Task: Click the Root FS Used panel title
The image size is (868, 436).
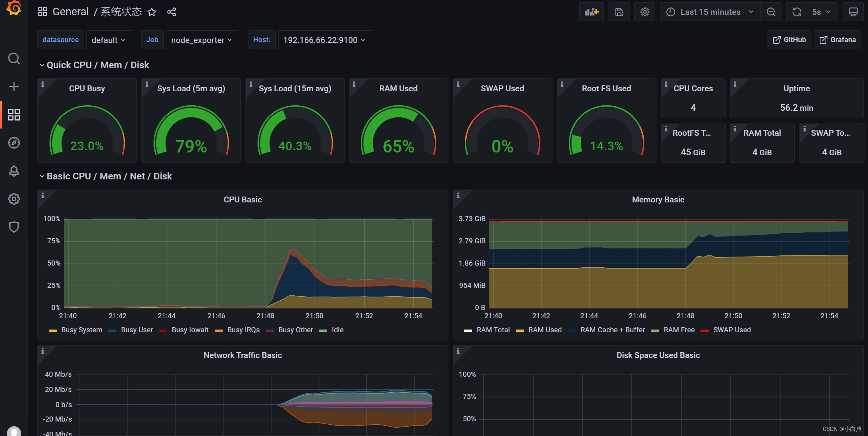Action: point(607,89)
